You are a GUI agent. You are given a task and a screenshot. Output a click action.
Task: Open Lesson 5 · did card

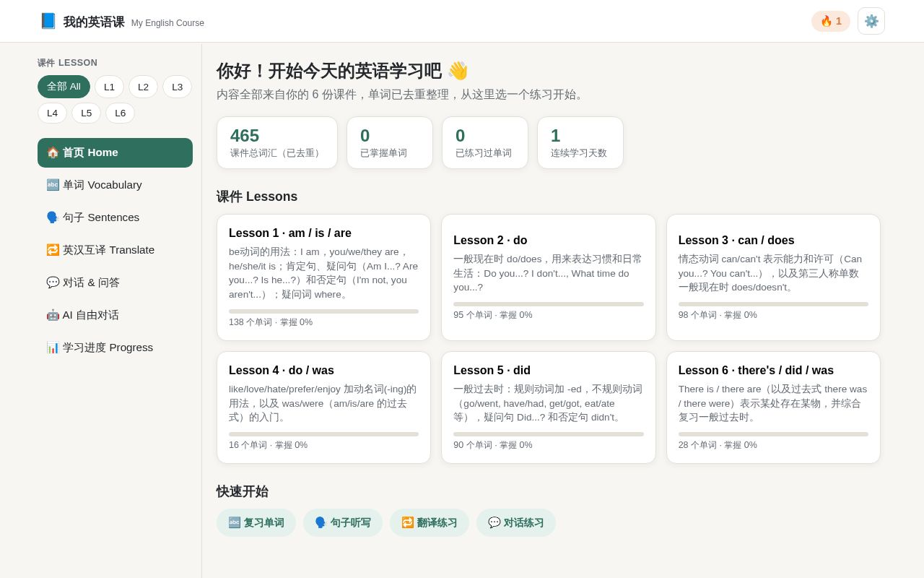coord(549,407)
